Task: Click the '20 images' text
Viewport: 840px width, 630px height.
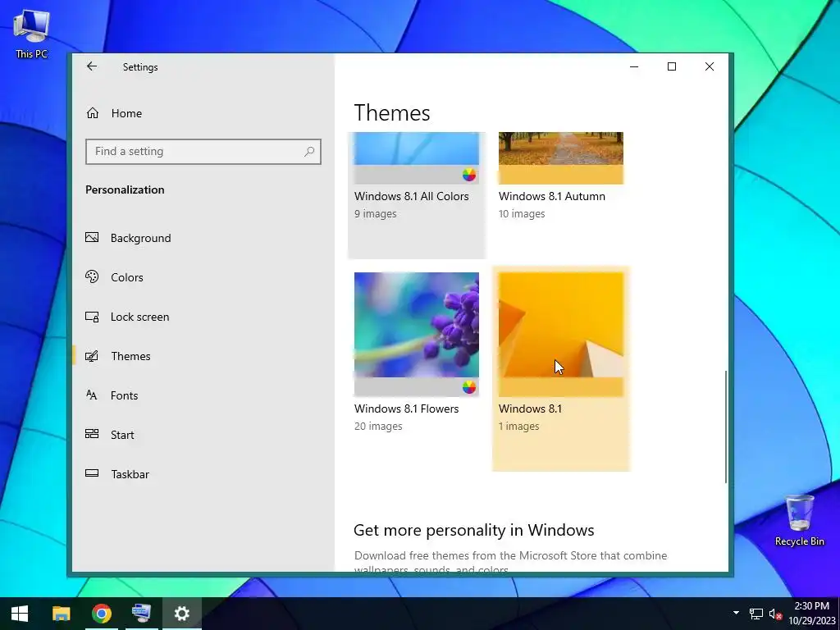Action: point(378,427)
